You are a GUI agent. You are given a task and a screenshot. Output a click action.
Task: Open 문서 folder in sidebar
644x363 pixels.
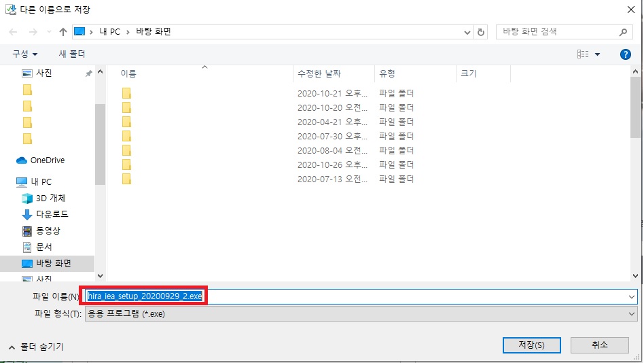[x=44, y=247]
